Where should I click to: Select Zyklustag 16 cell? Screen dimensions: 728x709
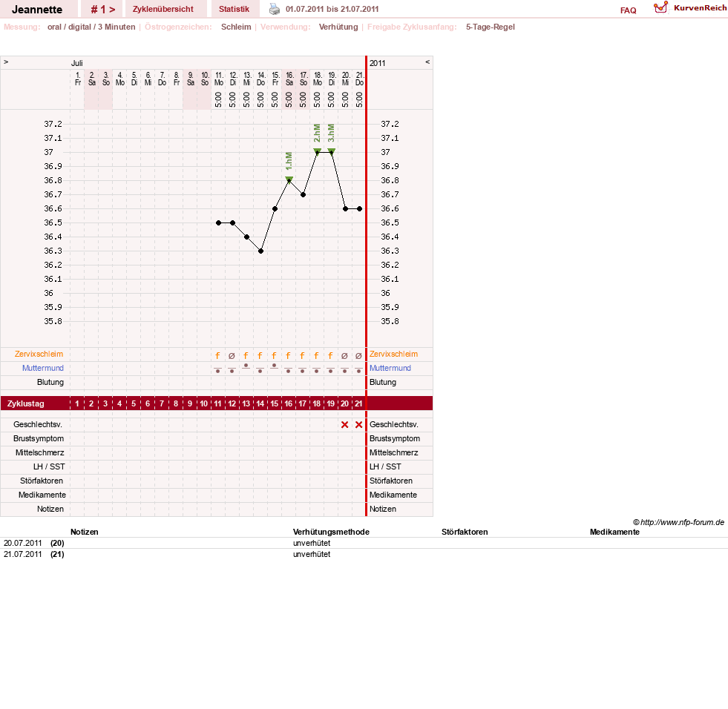click(x=289, y=403)
